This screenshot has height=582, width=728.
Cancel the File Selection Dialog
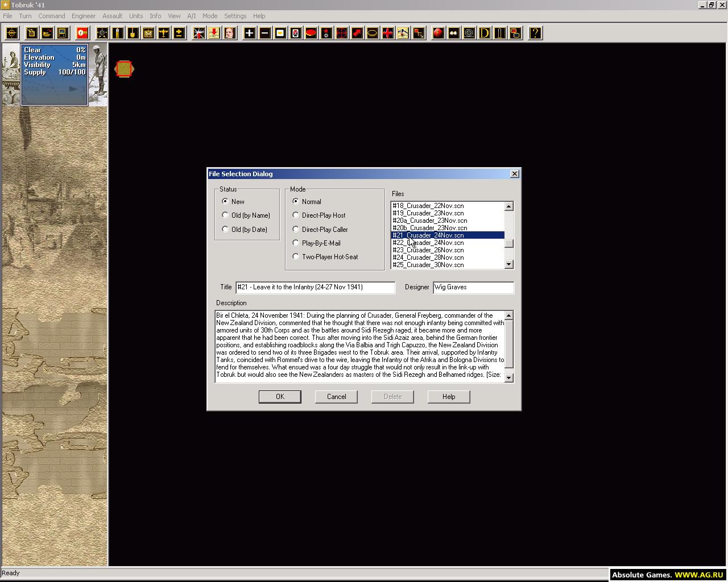[336, 397]
